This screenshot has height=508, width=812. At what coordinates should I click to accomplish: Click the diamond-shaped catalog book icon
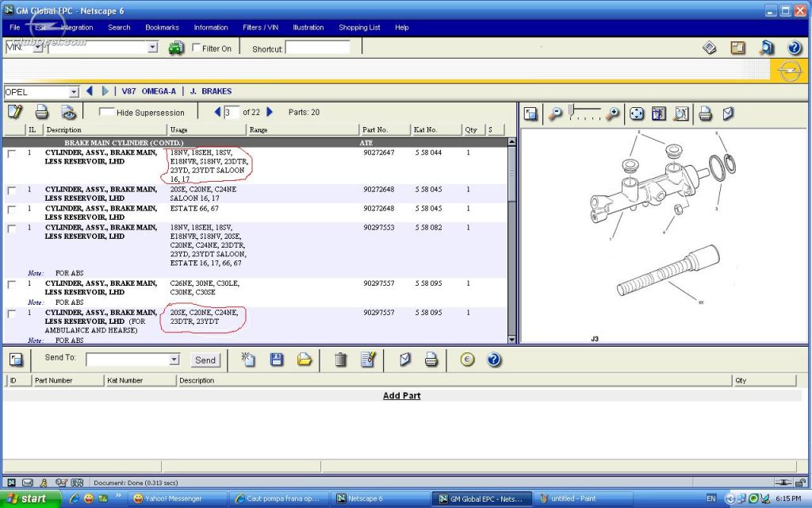[x=710, y=48]
